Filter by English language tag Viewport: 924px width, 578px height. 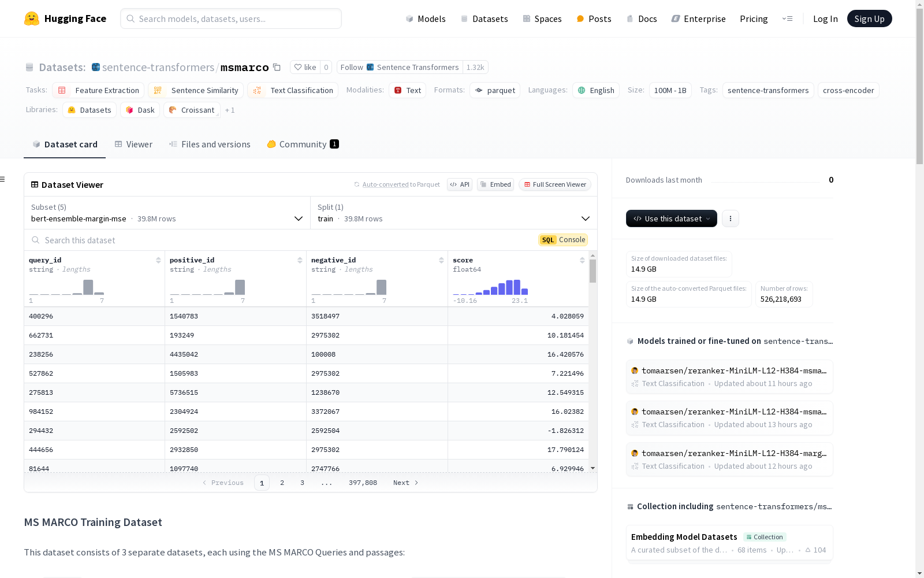pos(596,90)
